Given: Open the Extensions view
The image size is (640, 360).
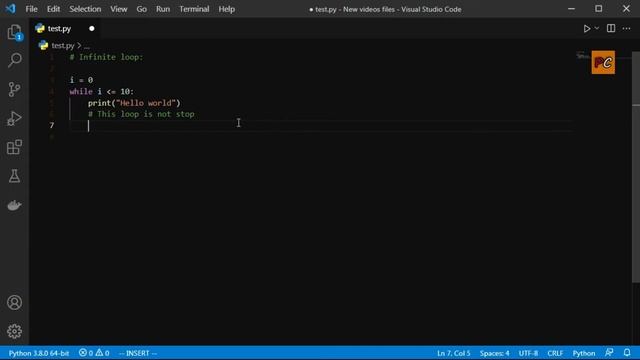Looking at the screenshot, I should click(14, 147).
